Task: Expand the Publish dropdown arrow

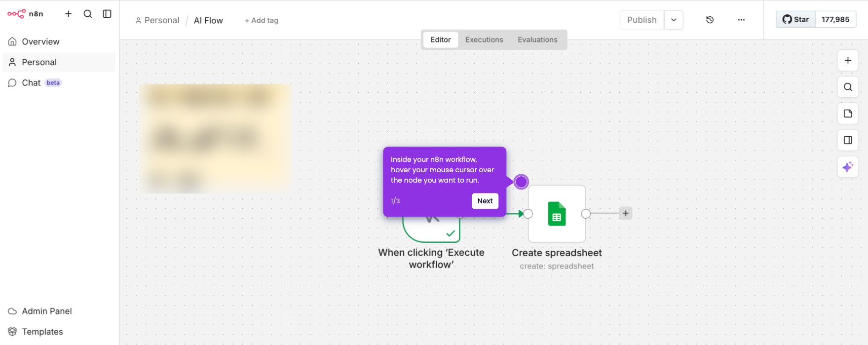Action: tap(674, 20)
